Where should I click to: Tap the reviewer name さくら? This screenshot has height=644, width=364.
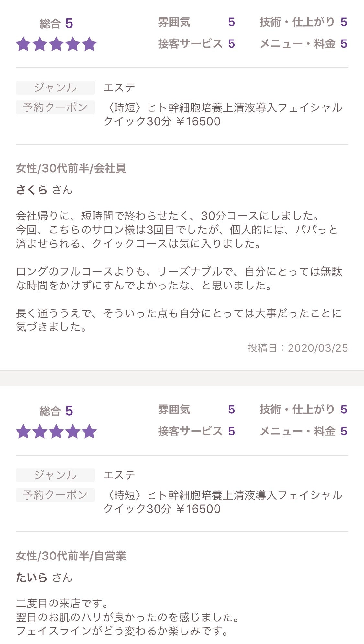32,190
